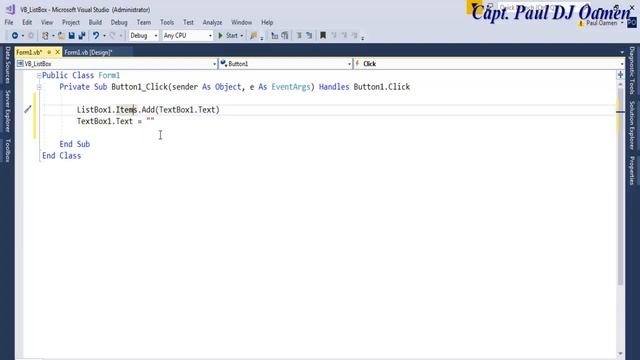640x360 pixels.
Task: Start debugging with the Start button
Action: [x=228, y=36]
